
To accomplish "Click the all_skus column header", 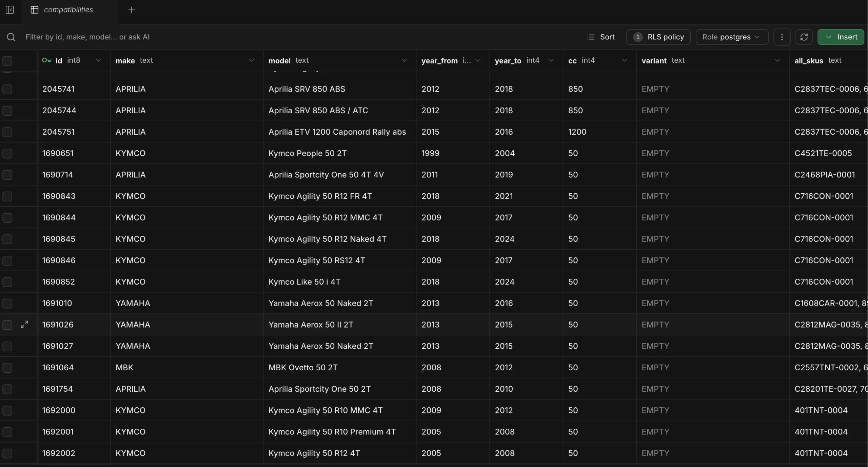I will [829, 60].
